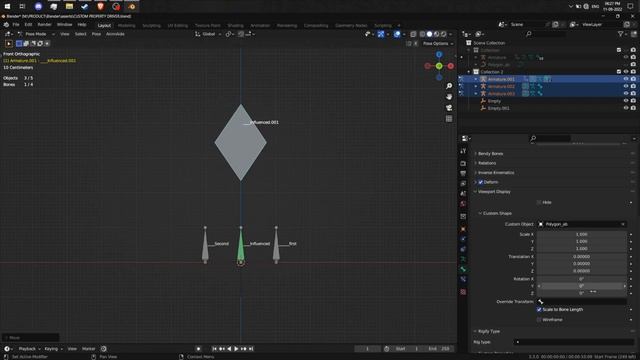Open the Physics properties tab icon
Image resolution: width=640 pixels, height=360 pixels.
coord(463,239)
